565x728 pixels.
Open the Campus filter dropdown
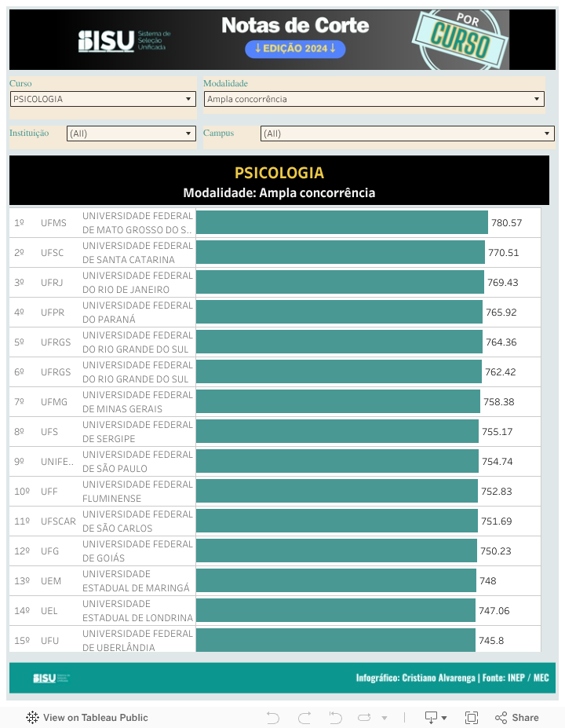(x=407, y=134)
